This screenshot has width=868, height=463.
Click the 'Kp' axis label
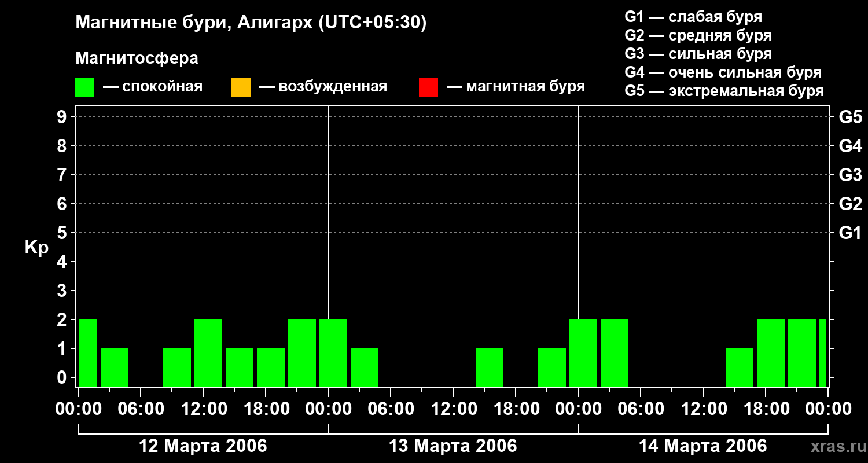[36, 247]
